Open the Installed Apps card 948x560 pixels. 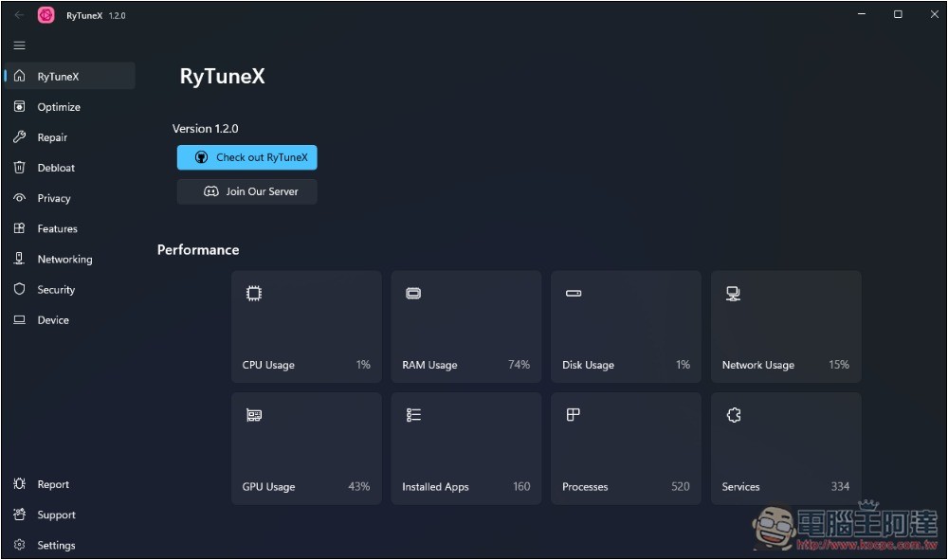tap(466, 448)
